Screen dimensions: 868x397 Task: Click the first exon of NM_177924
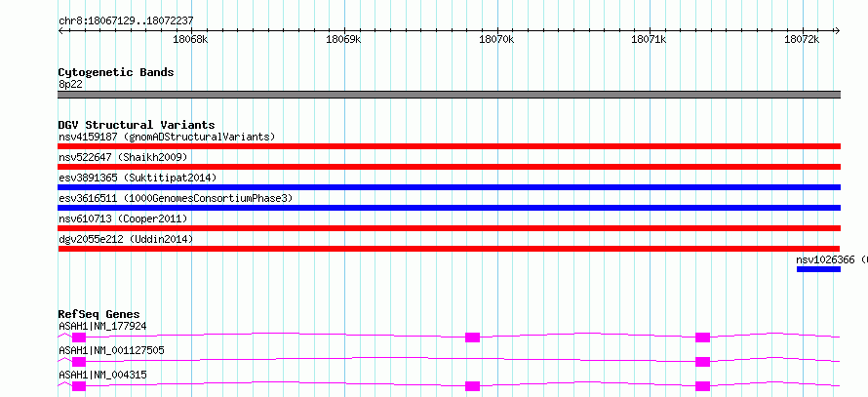pyautogui.click(x=79, y=337)
